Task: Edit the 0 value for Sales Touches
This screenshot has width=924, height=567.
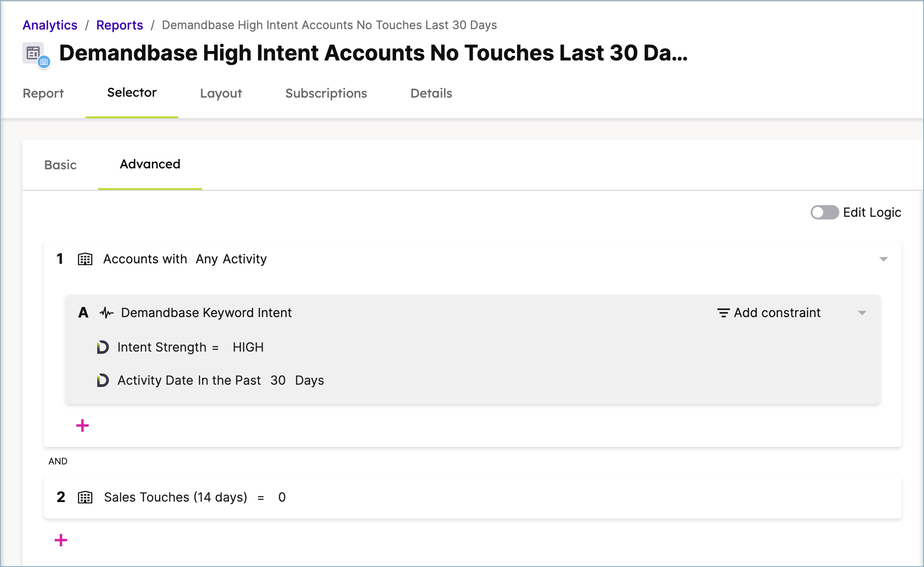Action: pos(282,498)
